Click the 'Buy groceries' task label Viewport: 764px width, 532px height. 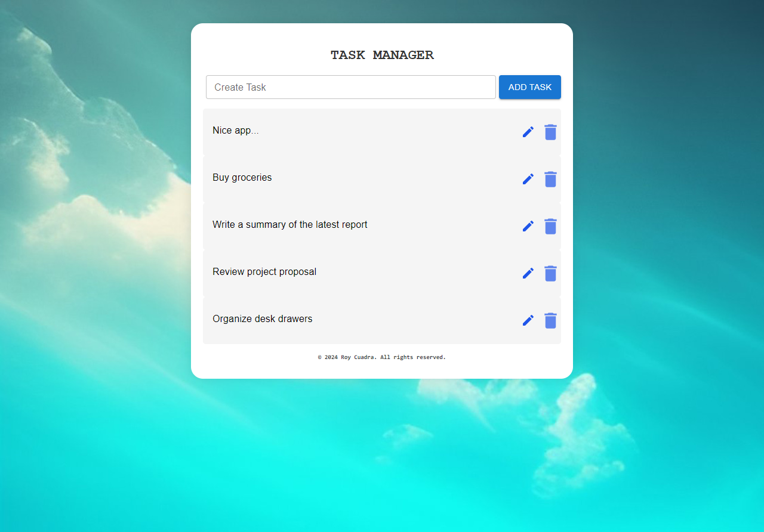coord(242,178)
